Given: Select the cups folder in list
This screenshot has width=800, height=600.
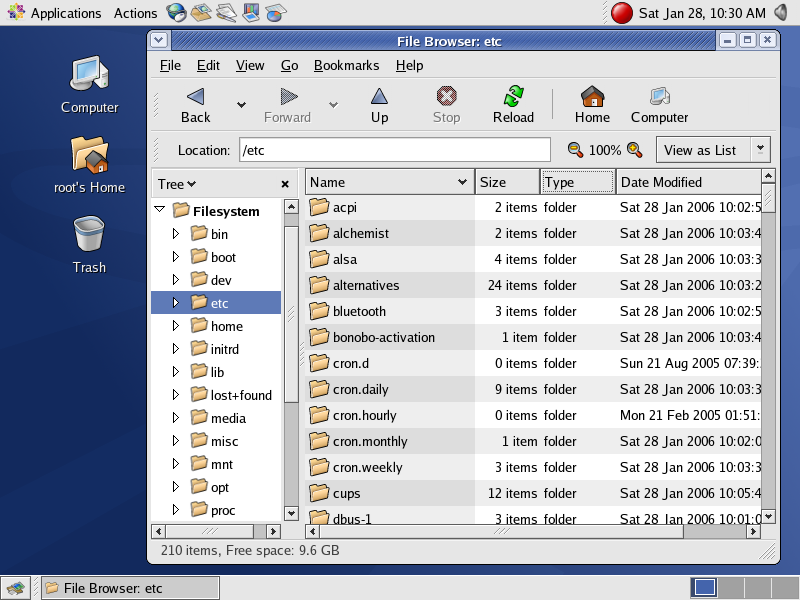Looking at the screenshot, I should (346, 493).
